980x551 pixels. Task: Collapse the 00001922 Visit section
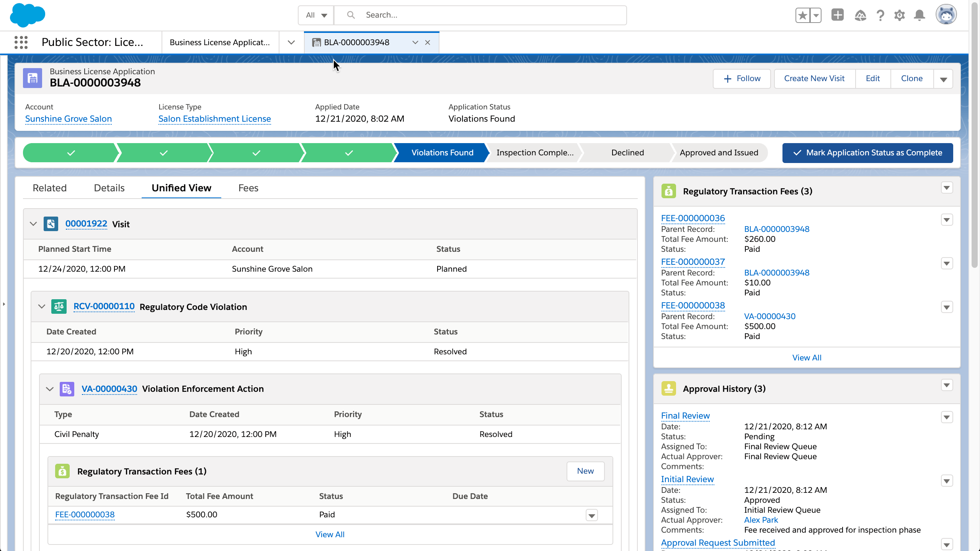pyautogui.click(x=33, y=224)
